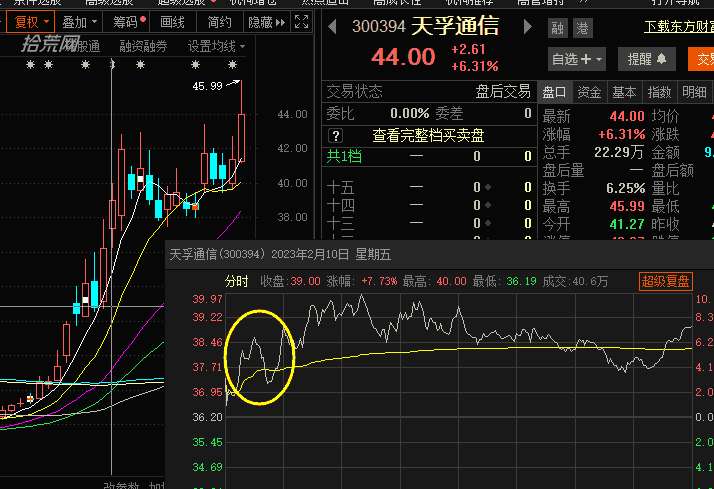Activate the 画线 drawing tool

tap(172, 22)
